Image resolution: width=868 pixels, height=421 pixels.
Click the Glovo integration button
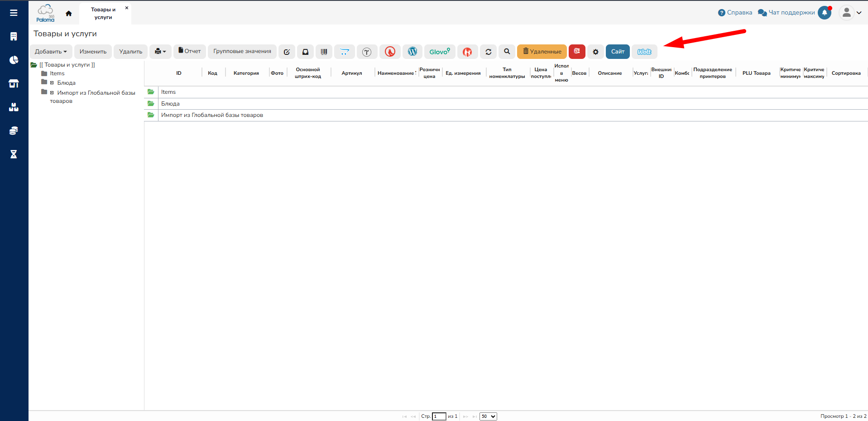click(x=439, y=52)
